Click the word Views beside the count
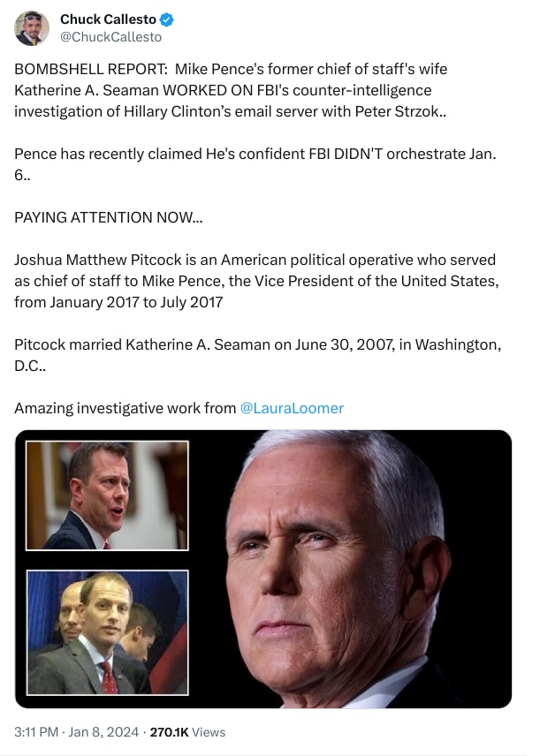This screenshot has height=756, width=540. click(209, 732)
